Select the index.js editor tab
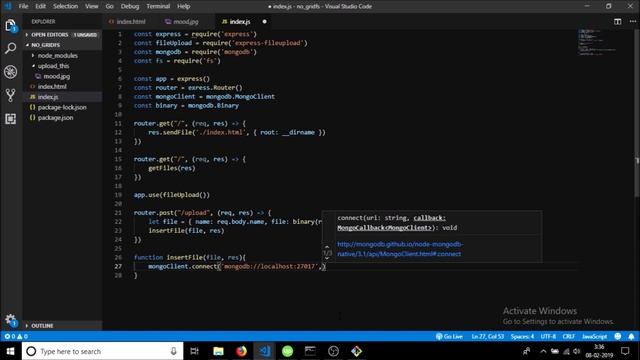This screenshot has width=640, height=360. [x=239, y=22]
